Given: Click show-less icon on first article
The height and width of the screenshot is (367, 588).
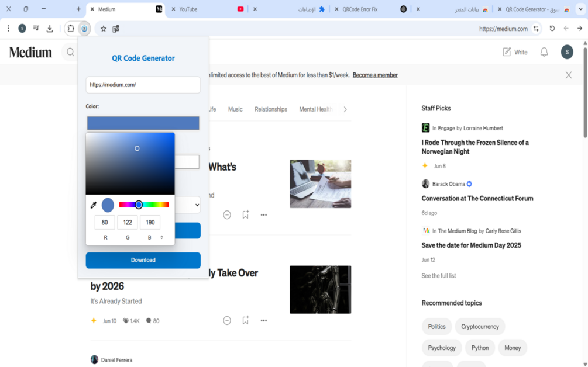Looking at the screenshot, I should pyautogui.click(x=227, y=214).
